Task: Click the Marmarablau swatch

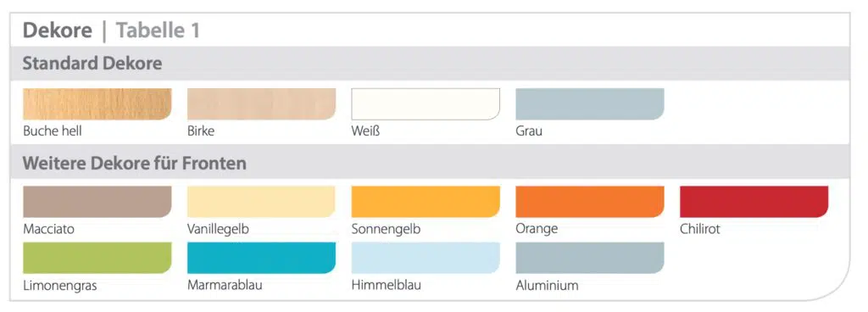Action: (261, 258)
